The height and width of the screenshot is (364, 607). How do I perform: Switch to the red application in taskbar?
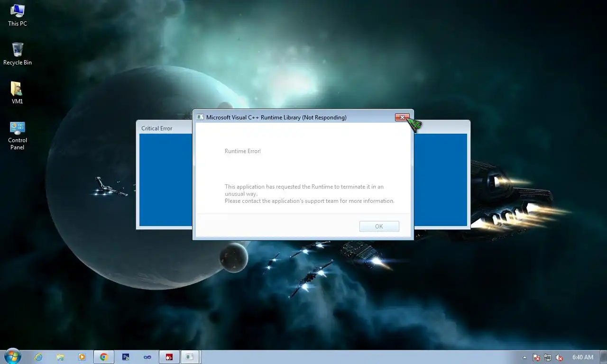tap(169, 357)
